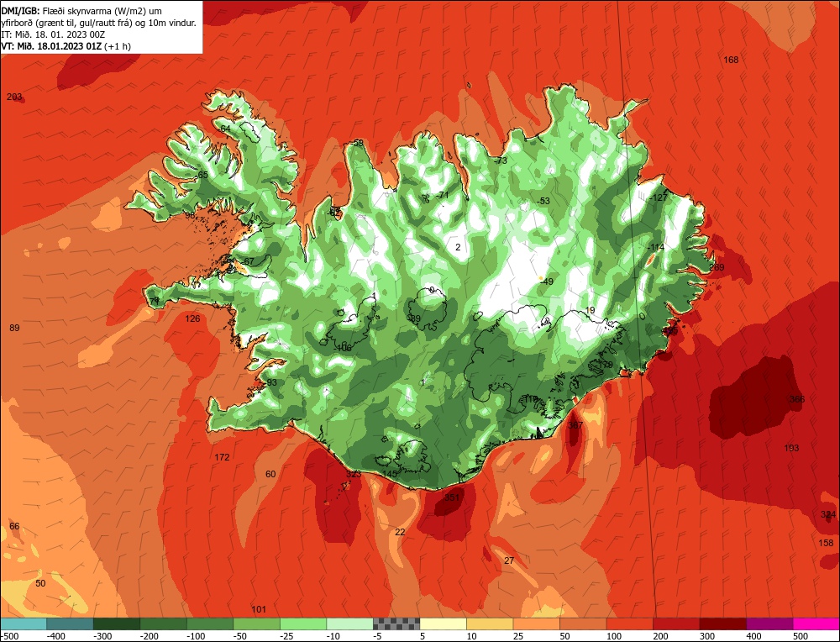Click the heat flux value 367 on the map

[575, 425]
